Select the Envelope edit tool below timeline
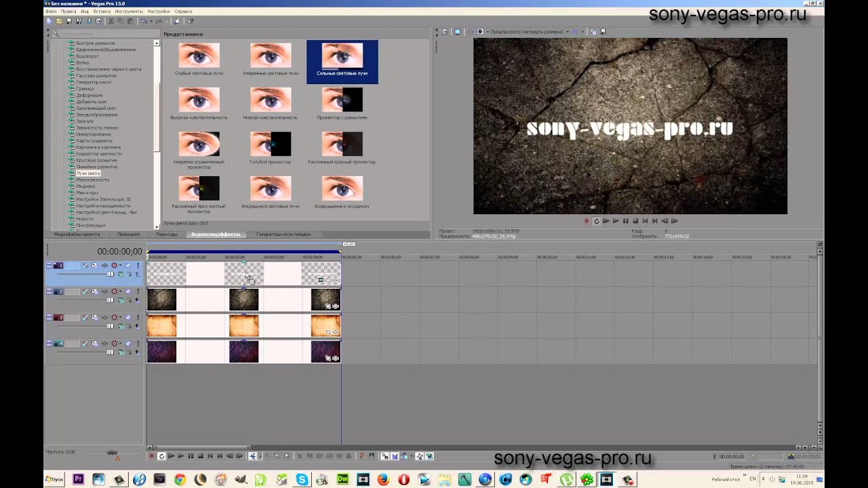The width and height of the screenshot is (868, 488). 268,456
